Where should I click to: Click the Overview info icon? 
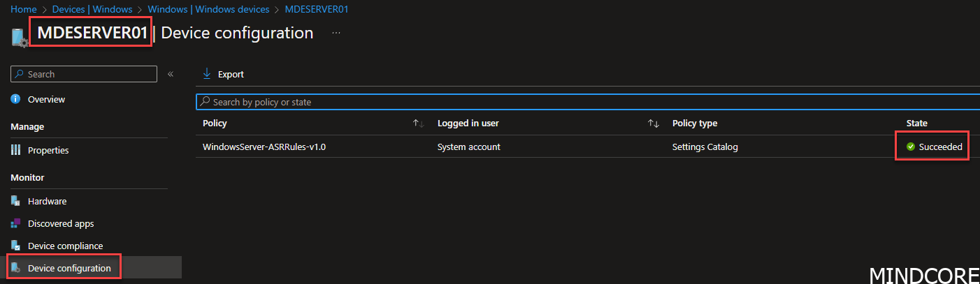pyautogui.click(x=15, y=99)
